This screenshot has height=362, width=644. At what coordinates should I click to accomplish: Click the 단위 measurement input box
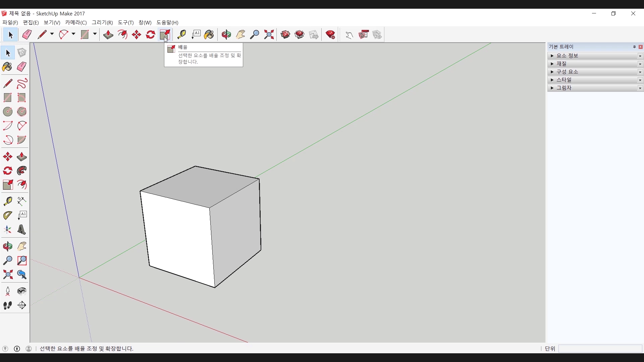(600, 349)
